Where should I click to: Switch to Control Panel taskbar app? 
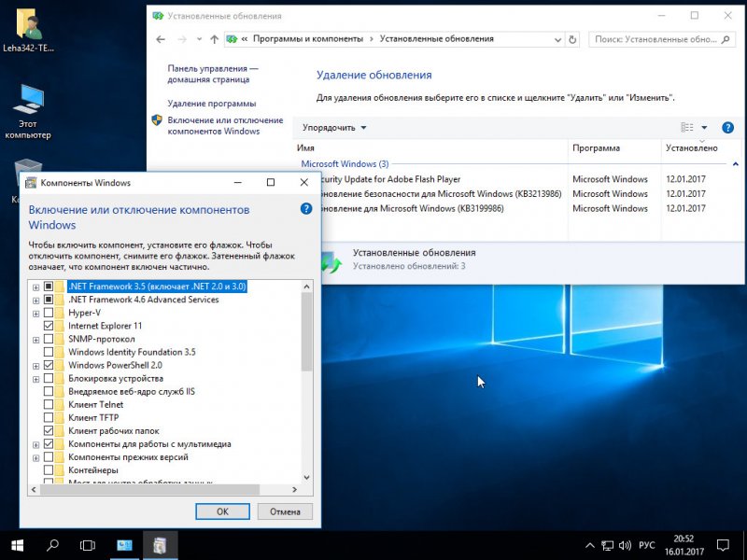pos(124,546)
